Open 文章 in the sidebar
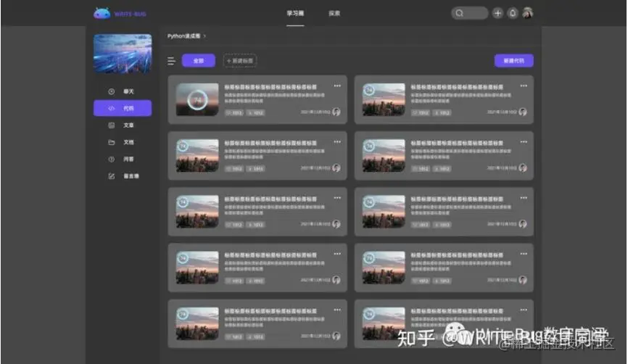The image size is (628, 364). pos(123,125)
